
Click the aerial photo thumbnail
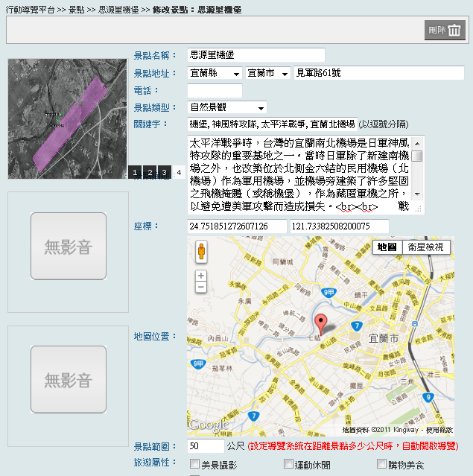tap(67, 118)
